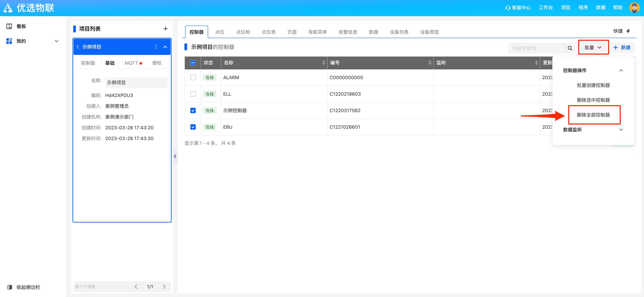Image resolution: width=644 pixels, height=297 pixels.
Task: Add a new project with plus icon
Action: click(165, 29)
